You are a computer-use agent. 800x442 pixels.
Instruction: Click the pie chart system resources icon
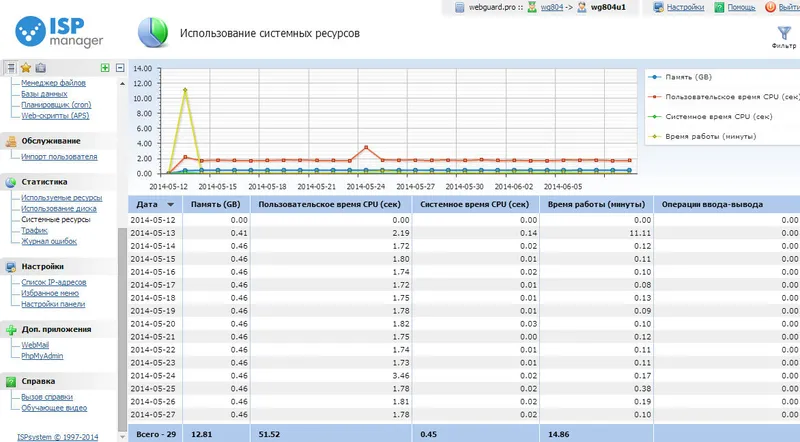click(x=153, y=33)
